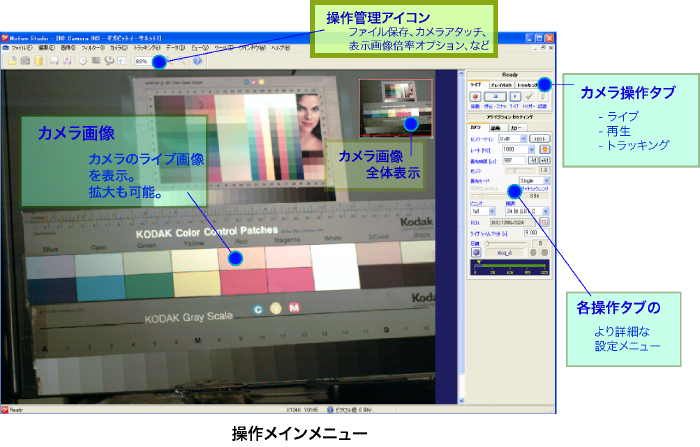Click the +1 exposure increment button
This screenshot has width=700, height=447.
pyautogui.click(x=545, y=160)
